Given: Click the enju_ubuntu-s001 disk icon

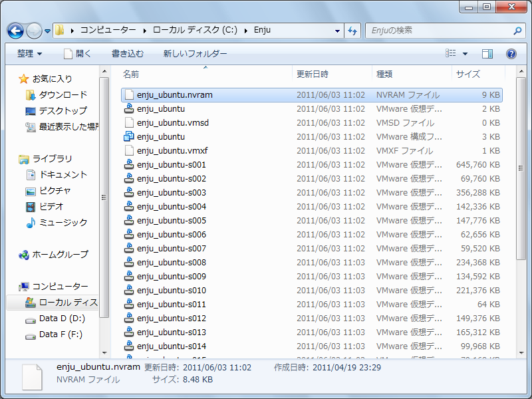Looking at the screenshot, I should coord(129,164).
